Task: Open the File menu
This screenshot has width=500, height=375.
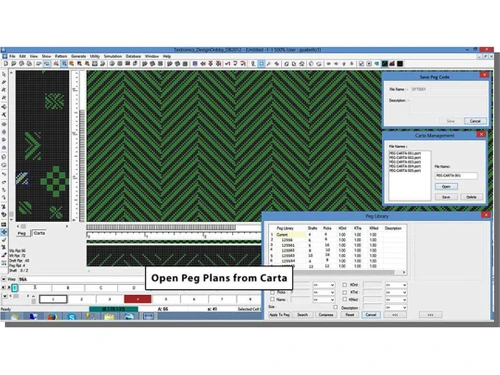Action: coord(12,56)
